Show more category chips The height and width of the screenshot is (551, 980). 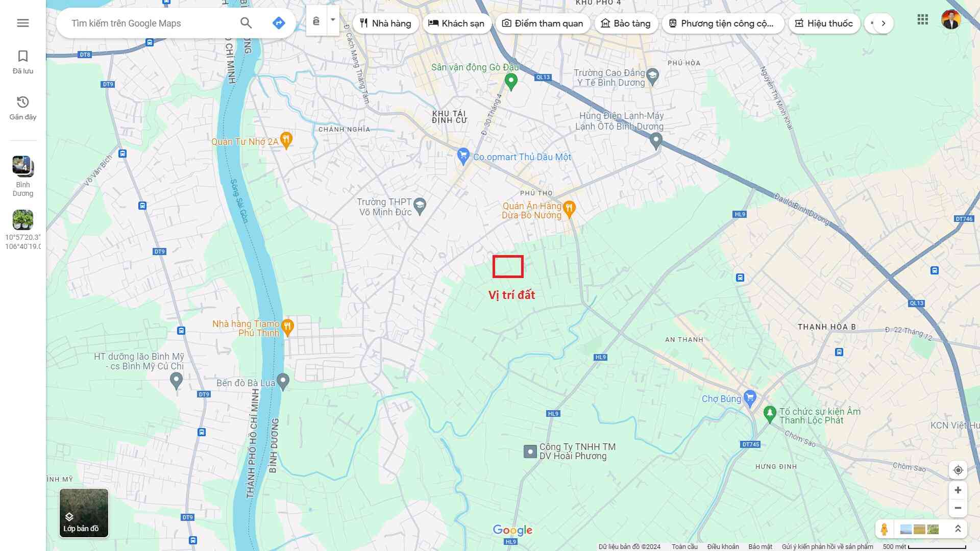(884, 23)
